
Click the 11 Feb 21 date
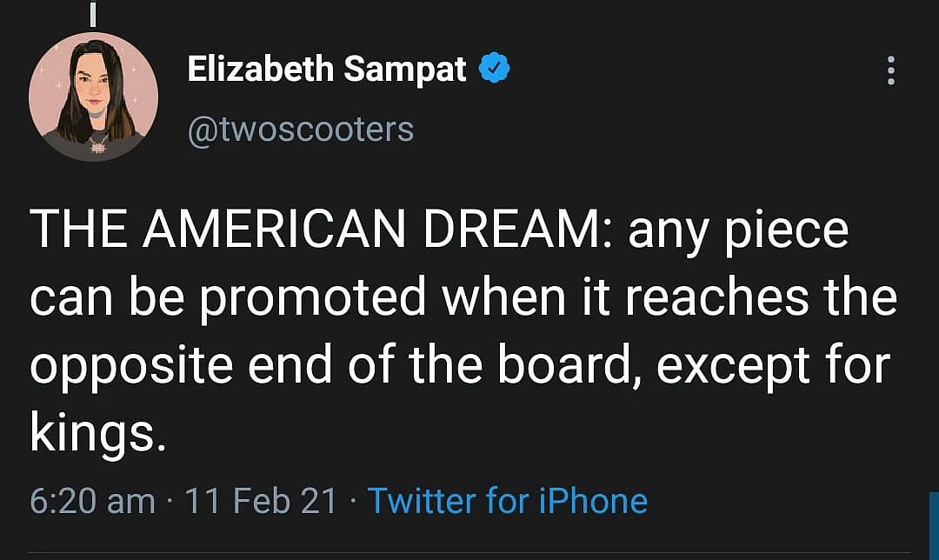(261, 501)
